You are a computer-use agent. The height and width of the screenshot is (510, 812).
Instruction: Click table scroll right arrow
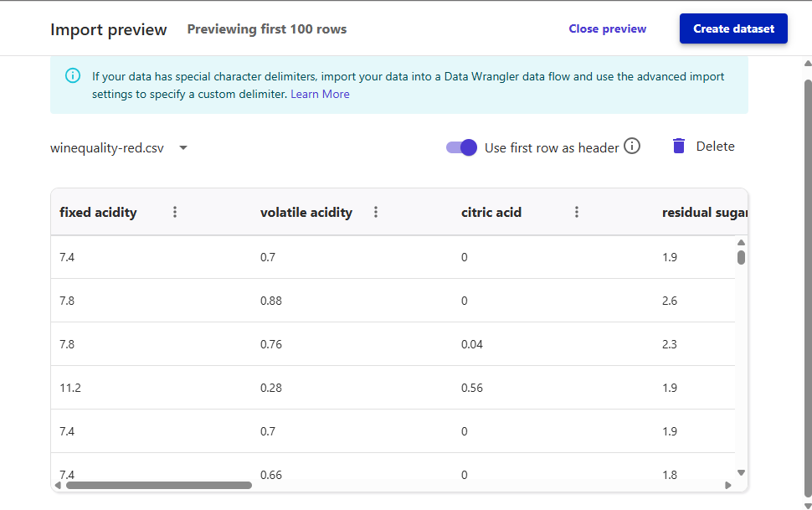click(x=728, y=485)
